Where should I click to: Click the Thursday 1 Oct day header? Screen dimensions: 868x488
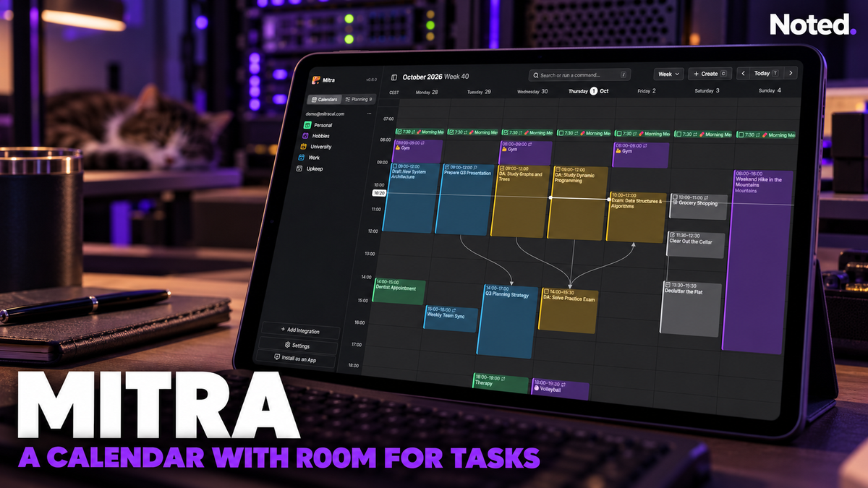[x=589, y=91]
